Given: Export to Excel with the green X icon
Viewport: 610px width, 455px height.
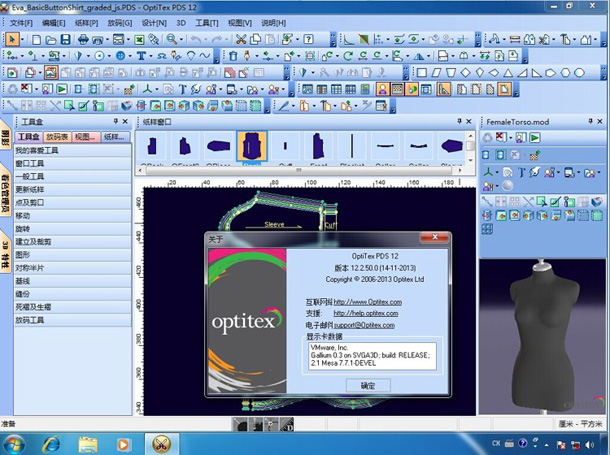Looking at the screenshot, I should tap(139, 39).
